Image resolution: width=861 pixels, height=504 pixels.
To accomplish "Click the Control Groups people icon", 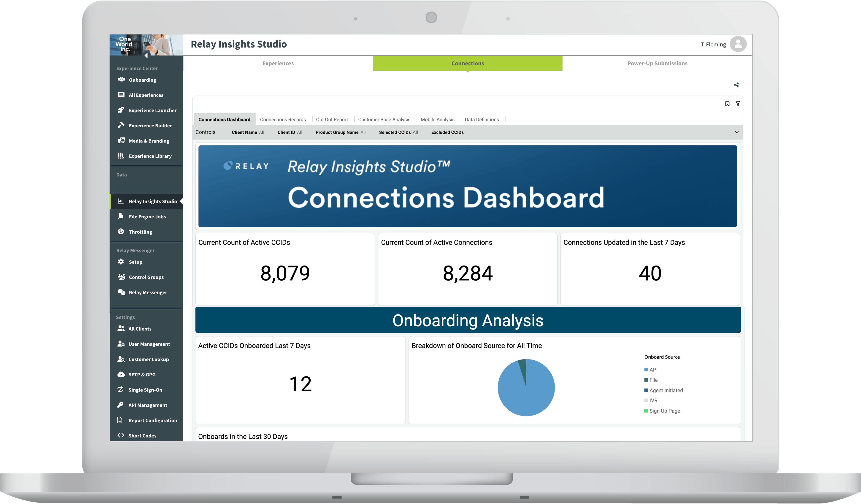I will [121, 277].
